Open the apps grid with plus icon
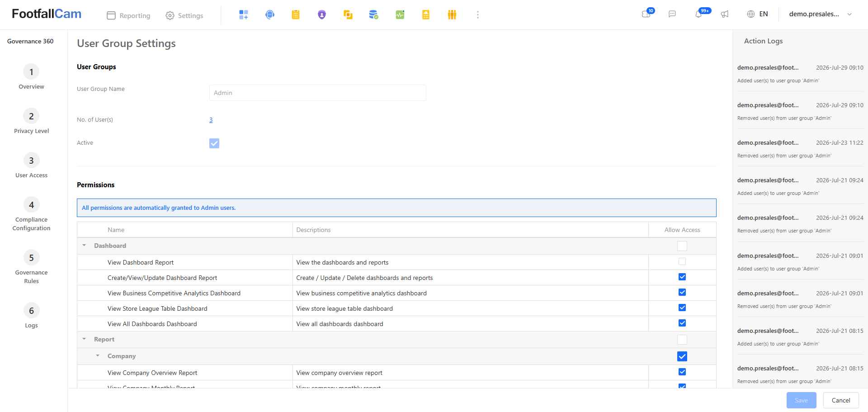This screenshot has width=868, height=412. pos(244,15)
